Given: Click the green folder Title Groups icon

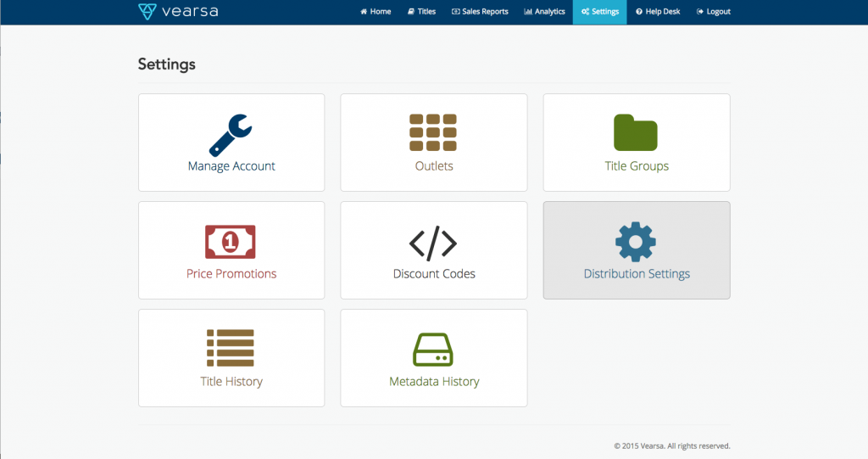Looking at the screenshot, I should 636,132.
